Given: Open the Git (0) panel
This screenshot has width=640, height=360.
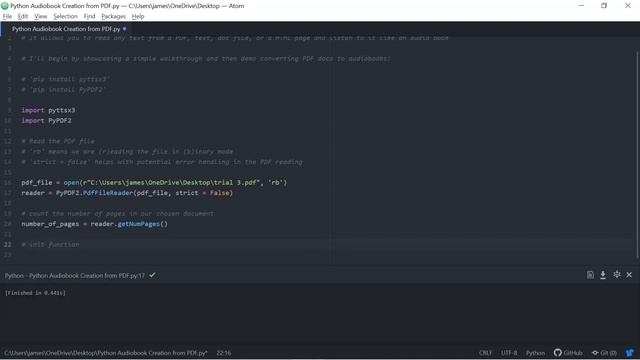Looking at the screenshot, I should pos(604,353).
